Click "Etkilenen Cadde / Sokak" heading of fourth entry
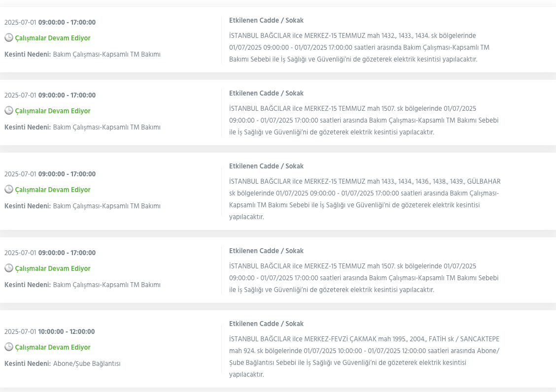This screenshot has width=556, height=392. click(266, 251)
